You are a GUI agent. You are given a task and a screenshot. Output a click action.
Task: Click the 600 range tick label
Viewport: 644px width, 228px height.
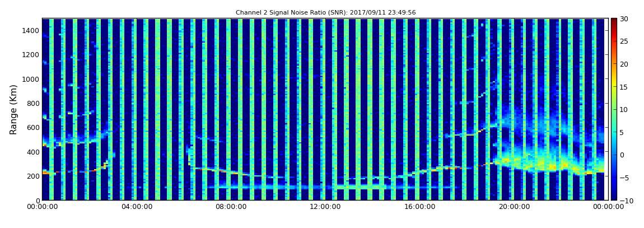33,128
